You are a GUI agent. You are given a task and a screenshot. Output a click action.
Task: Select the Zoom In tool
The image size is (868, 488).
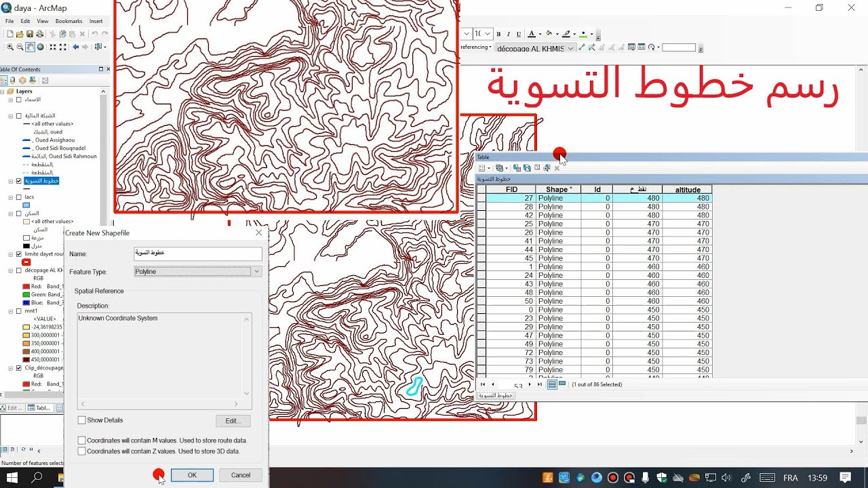[x=10, y=47]
